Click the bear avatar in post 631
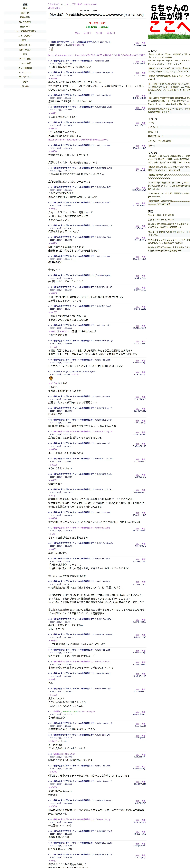 51,378
